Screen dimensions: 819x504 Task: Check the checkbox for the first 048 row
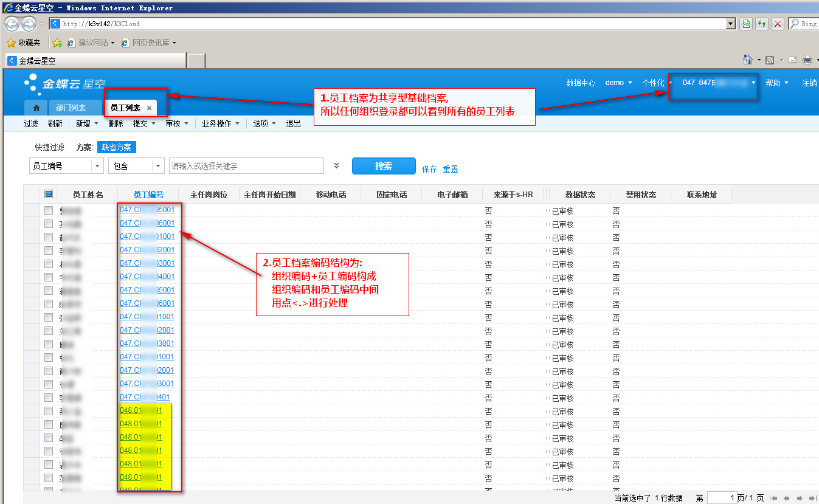pyautogui.click(x=49, y=411)
